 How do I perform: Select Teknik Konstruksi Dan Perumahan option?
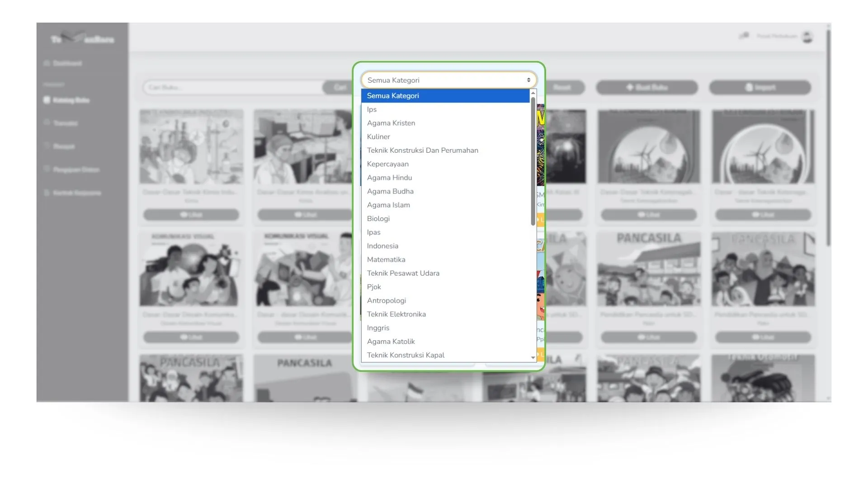422,150
